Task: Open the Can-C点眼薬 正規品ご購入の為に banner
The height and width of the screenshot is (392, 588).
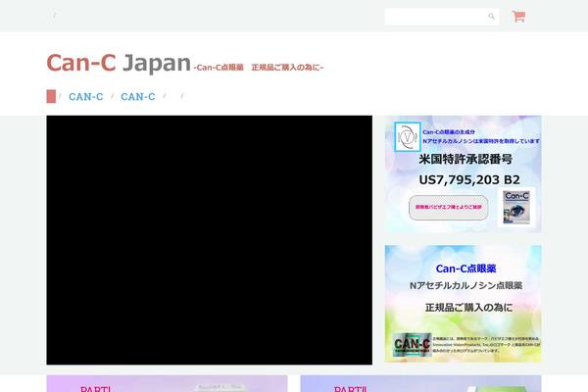Action: click(463, 304)
